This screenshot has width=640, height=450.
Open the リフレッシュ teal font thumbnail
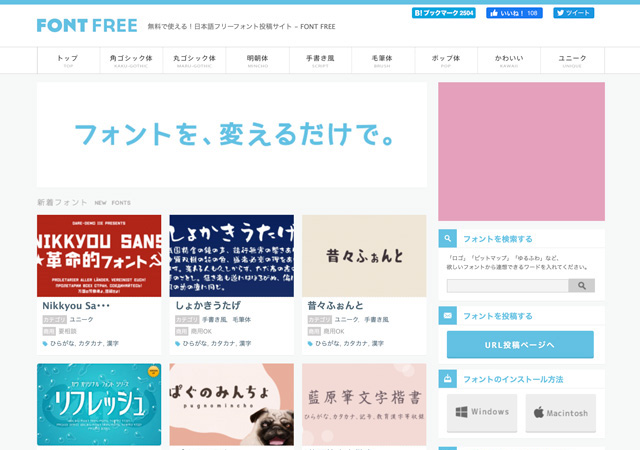pyautogui.click(x=99, y=404)
